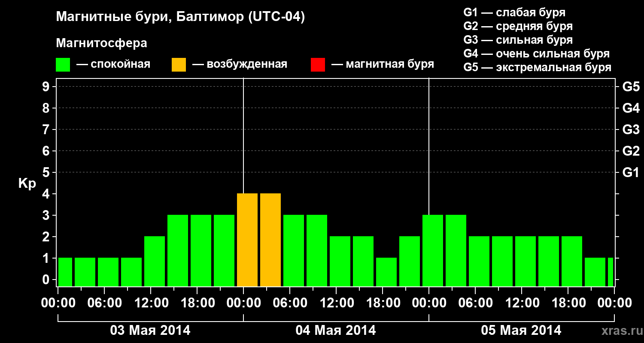Click the '06:00' time label under 04 Мая
The height and width of the screenshot is (343, 644).
[x=290, y=303]
